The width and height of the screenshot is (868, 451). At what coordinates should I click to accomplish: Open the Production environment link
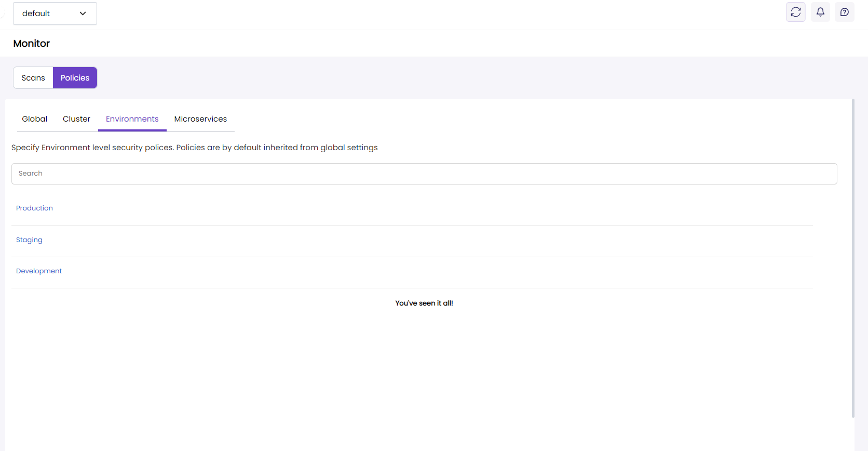point(34,208)
